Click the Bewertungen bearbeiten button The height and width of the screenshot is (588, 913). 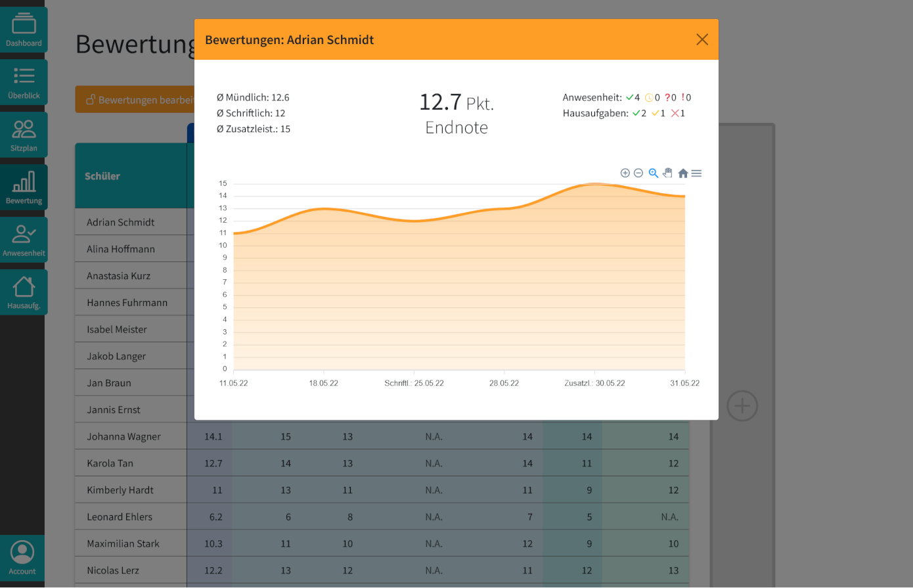(135, 100)
